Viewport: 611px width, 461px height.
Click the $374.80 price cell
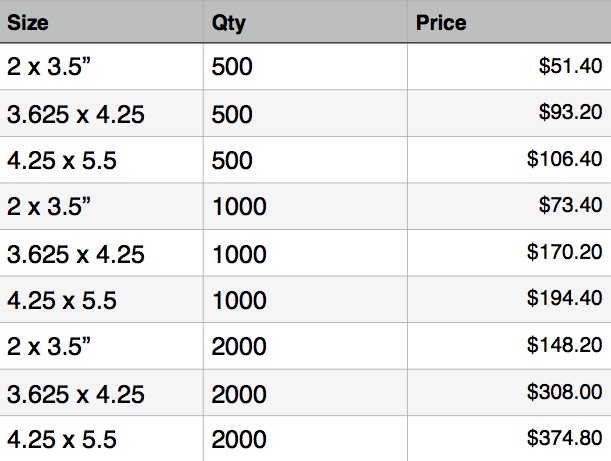pos(565,439)
